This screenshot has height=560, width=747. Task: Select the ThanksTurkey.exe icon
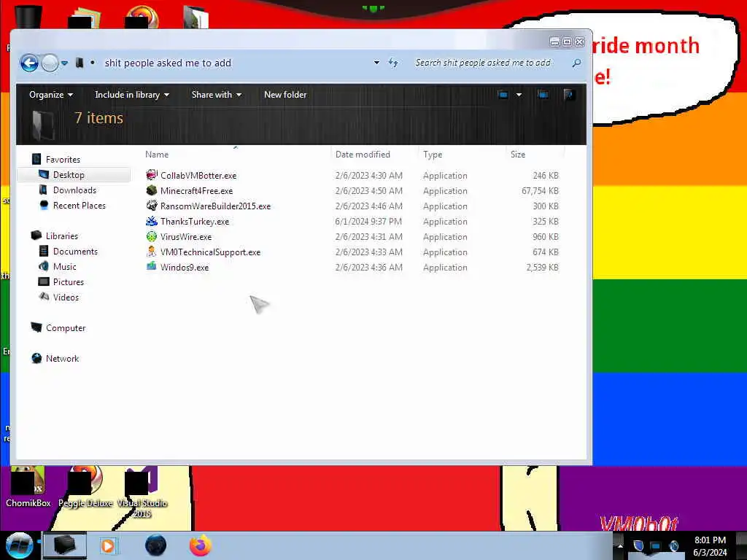(x=152, y=221)
